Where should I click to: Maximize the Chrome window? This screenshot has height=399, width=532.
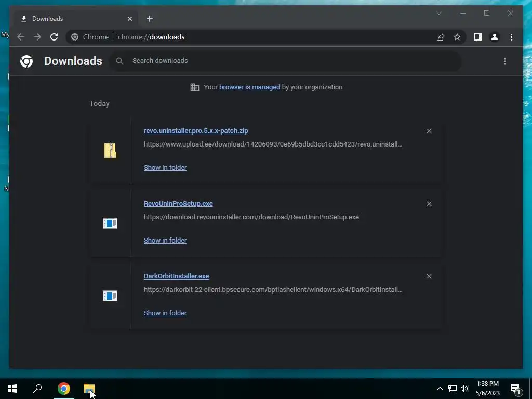pos(486,13)
